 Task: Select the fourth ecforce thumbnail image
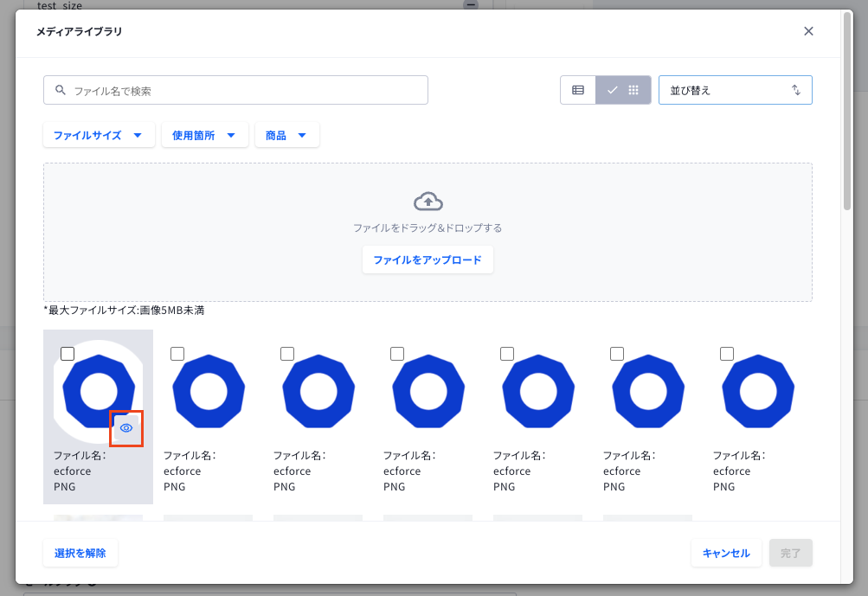click(428, 391)
